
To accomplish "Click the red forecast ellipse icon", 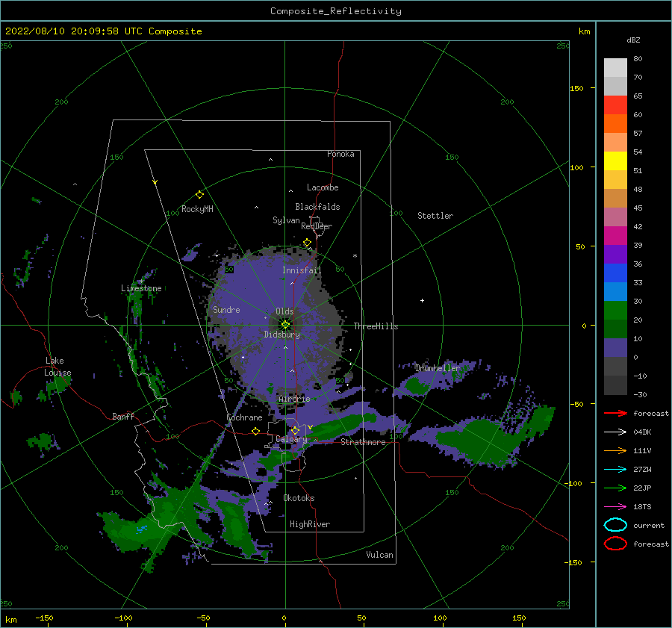I will [x=615, y=544].
